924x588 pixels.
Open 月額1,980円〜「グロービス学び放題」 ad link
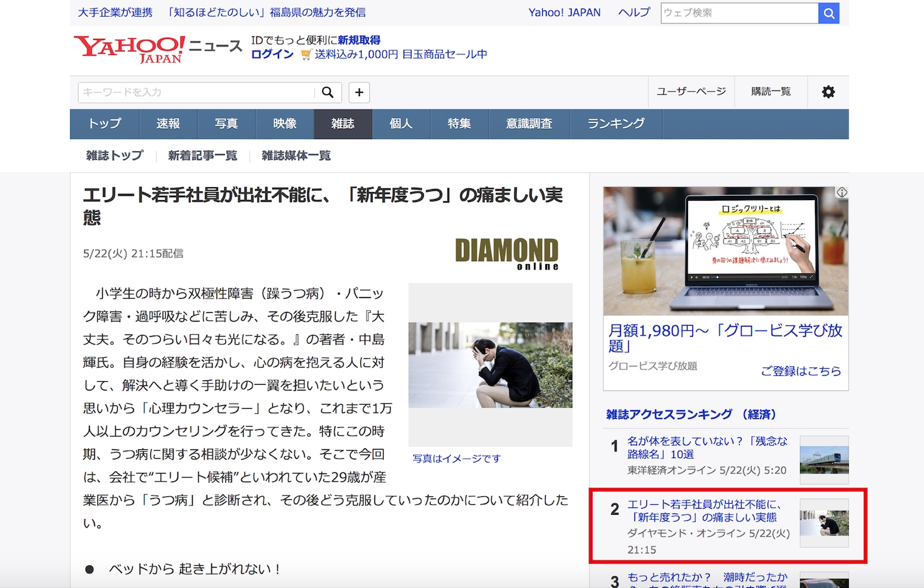click(x=725, y=338)
